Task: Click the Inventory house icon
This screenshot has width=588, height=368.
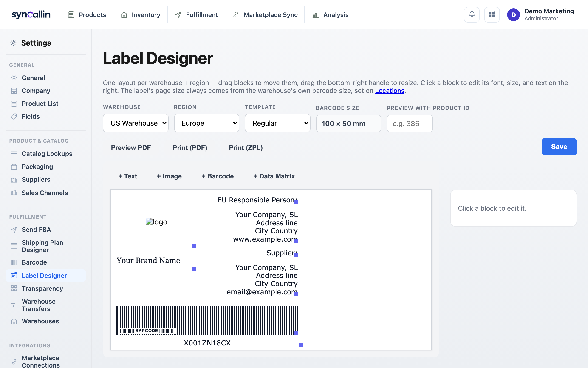Action: [x=124, y=15]
